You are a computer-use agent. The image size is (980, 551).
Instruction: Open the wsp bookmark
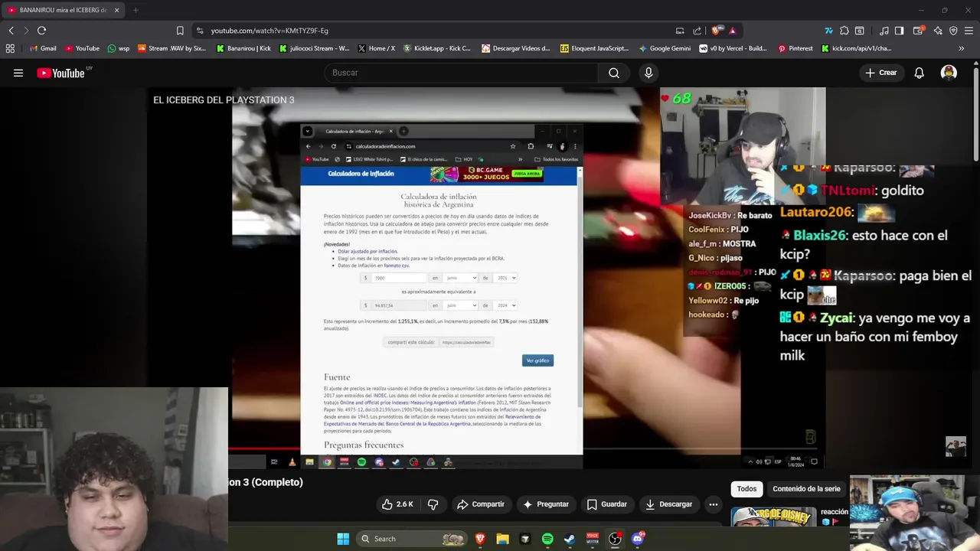click(119, 48)
